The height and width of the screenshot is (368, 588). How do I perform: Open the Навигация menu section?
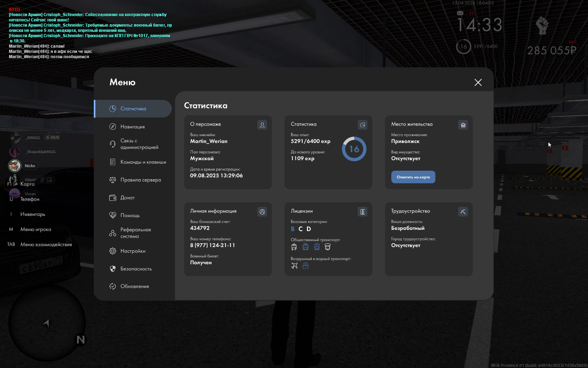coord(132,127)
